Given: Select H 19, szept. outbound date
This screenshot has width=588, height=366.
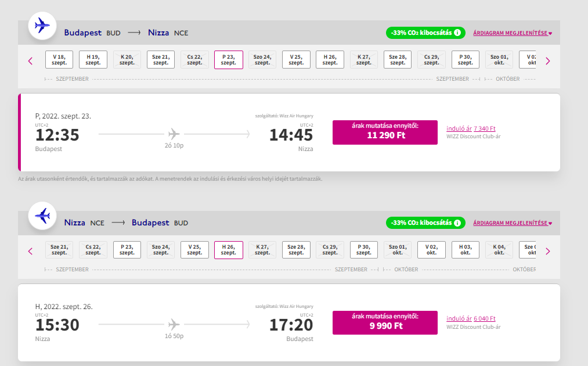Looking at the screenshot, I should click(x=93, y=60).
